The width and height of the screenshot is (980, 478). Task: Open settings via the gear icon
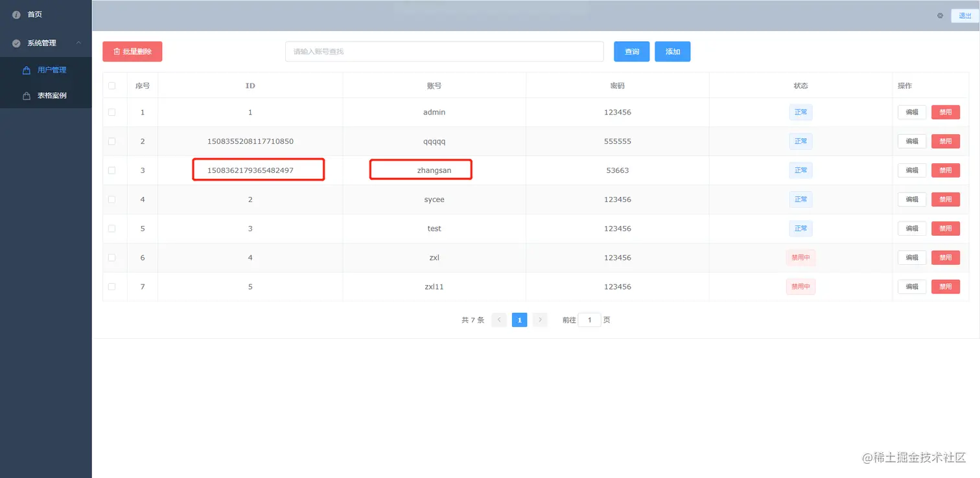(940, 16)
